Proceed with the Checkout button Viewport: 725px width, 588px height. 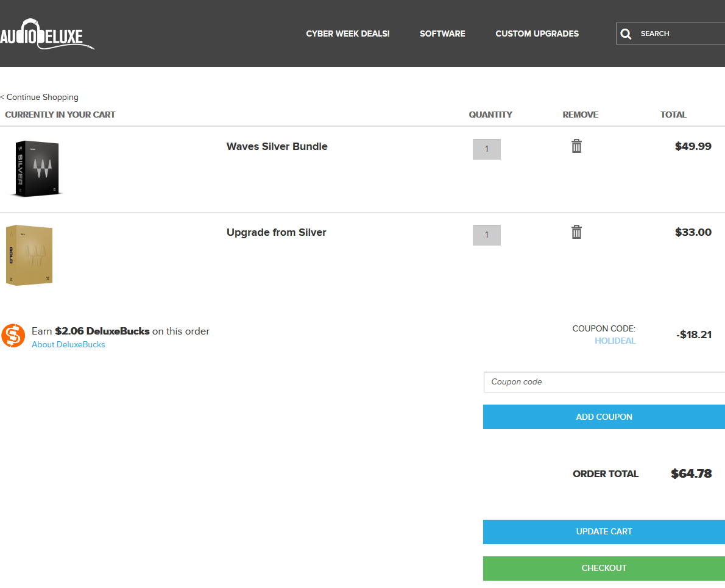coord(604,568)
